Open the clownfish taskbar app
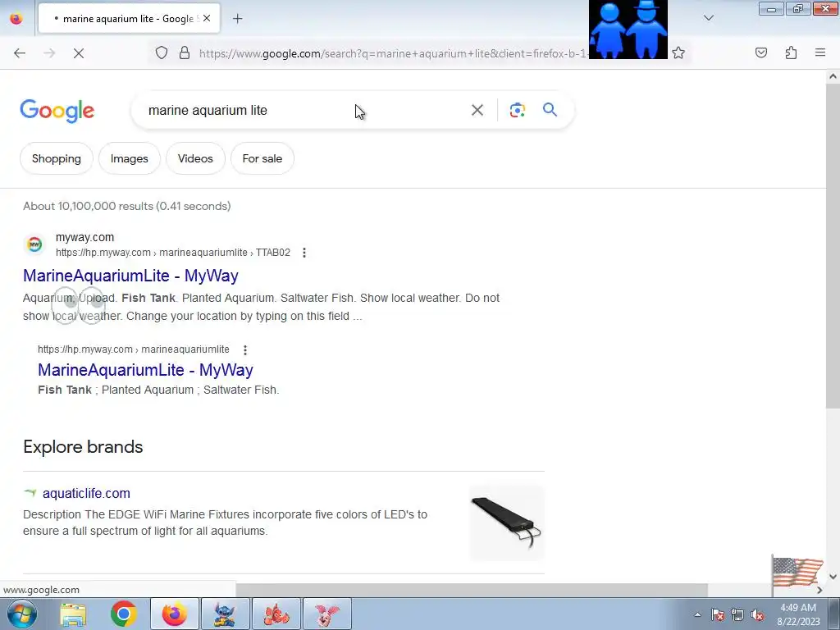The height and width of the screenshot is (630, 840). tap(276, 614)
